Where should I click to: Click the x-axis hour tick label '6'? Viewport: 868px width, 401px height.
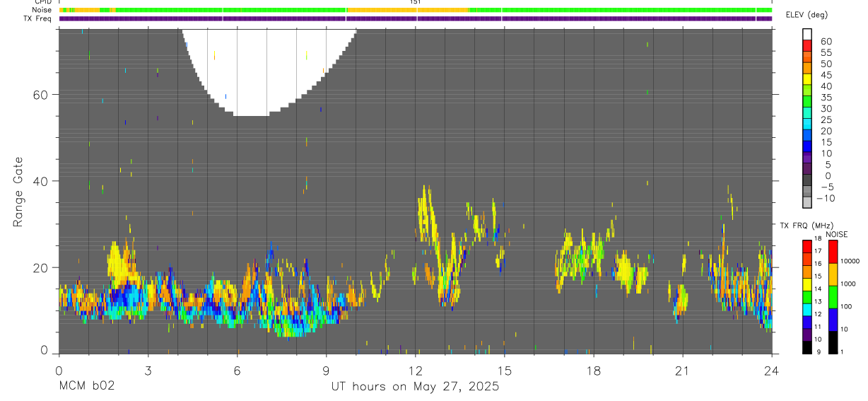237,371
